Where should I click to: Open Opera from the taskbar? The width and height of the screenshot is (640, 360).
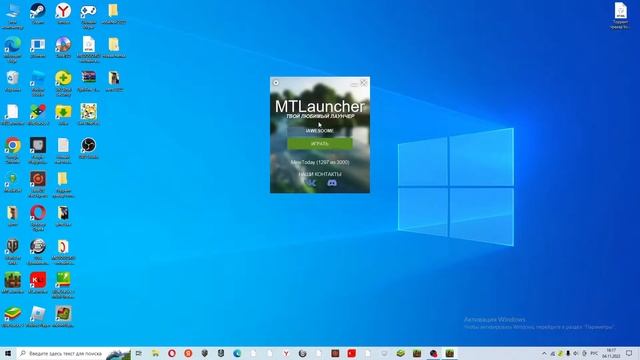pyautogui.click(x=172, y=353)
